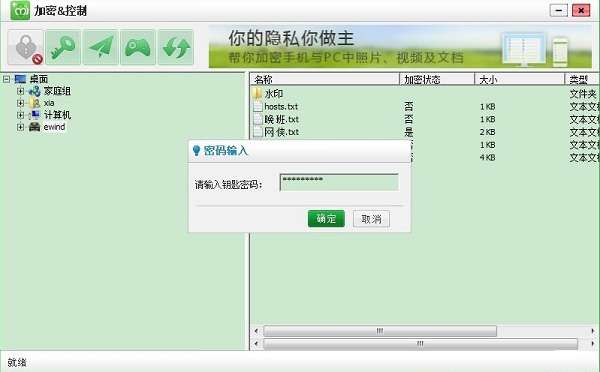600x372 pixels.
Task: Select the paper plane send icon
Action: (x=101, y=47)
